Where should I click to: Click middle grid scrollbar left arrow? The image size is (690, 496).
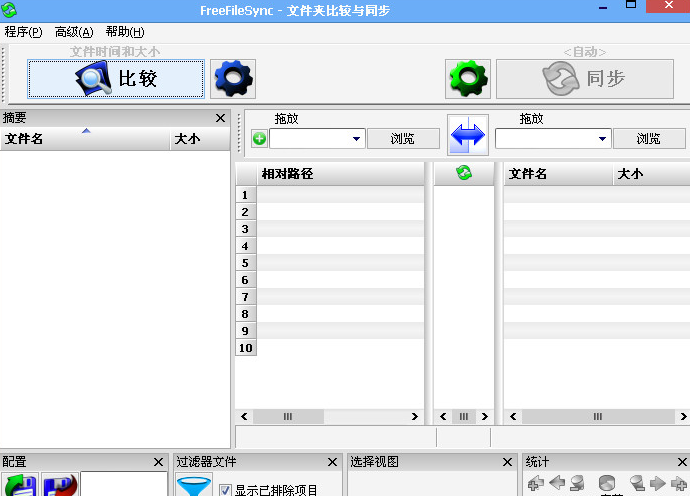coord(443,416)
